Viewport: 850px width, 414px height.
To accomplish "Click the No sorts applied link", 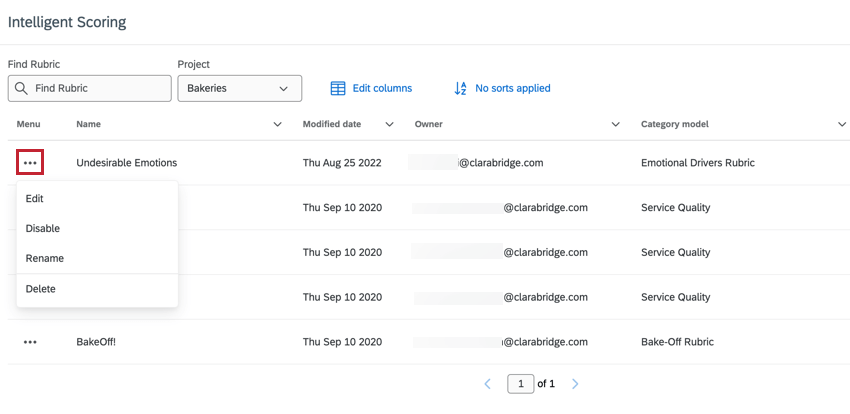I will tap(513, 88).
